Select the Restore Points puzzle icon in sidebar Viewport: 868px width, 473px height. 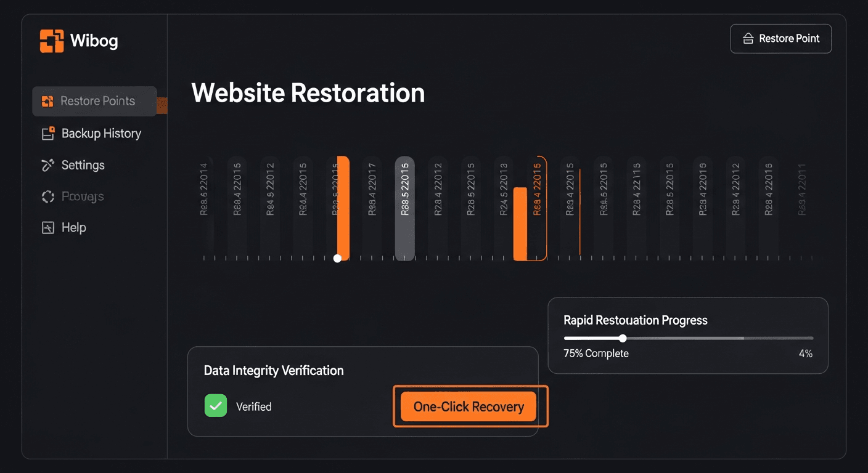47,100
